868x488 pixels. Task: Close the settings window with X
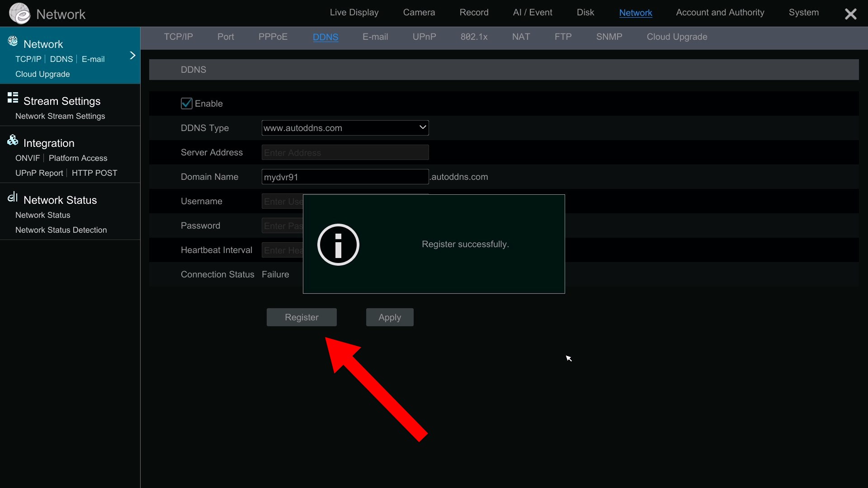click(x=850, y=14)
